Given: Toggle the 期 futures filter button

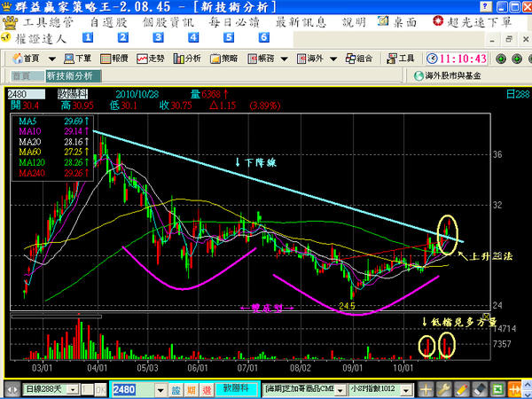Looking at the screenshot, I should pyautogui.click(x=192, y=390).
